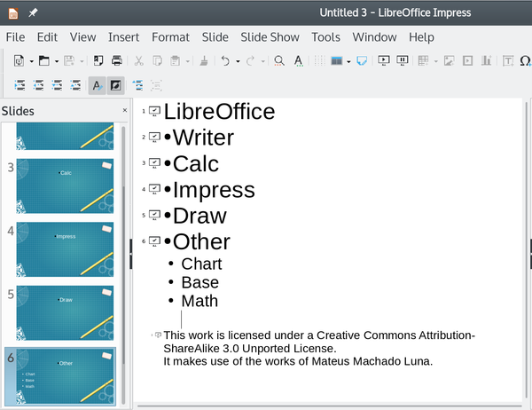Click the pin icon in title bar
The image size is (532, 410).
coord(33,13)
